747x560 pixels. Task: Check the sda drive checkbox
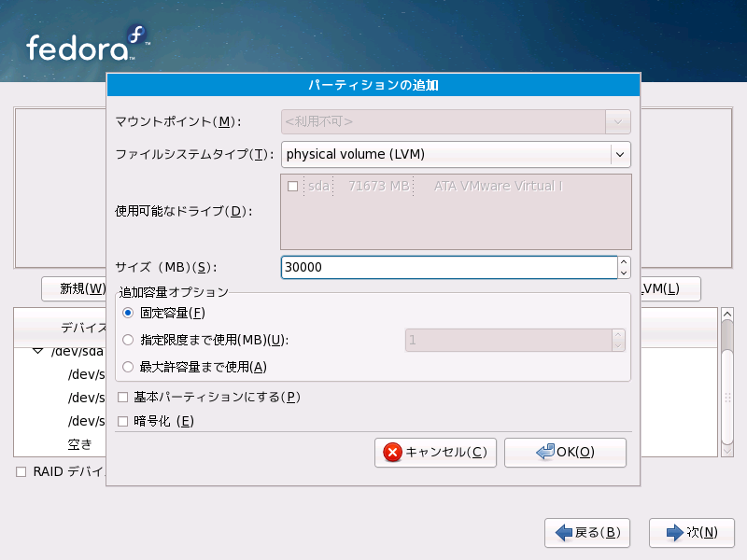coord(293,186)
